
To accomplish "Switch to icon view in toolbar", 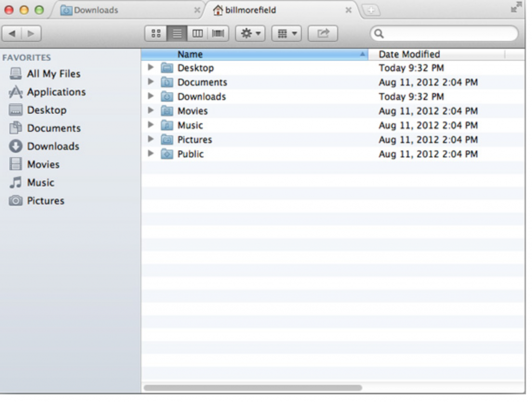I will 155,34.
